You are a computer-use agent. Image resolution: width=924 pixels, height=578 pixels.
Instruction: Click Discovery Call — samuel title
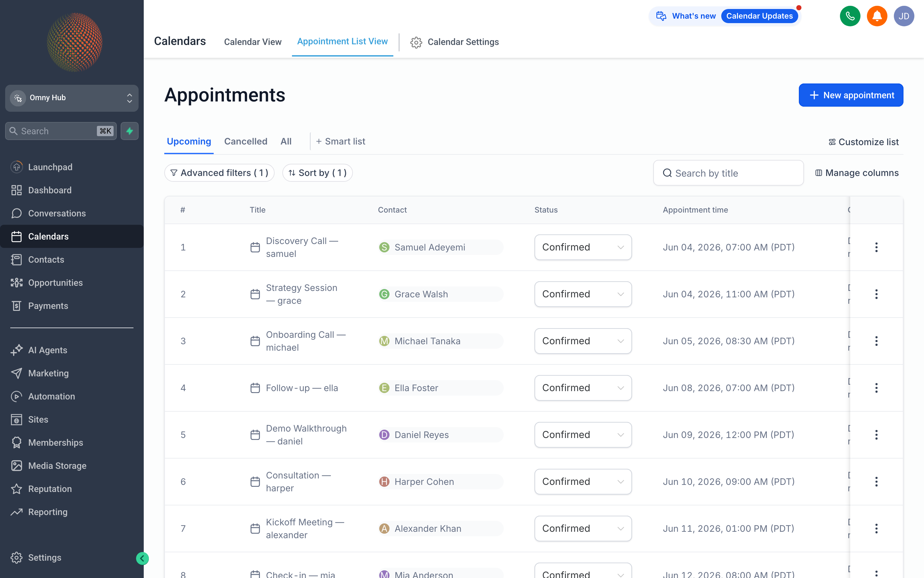tap(302, 247)
